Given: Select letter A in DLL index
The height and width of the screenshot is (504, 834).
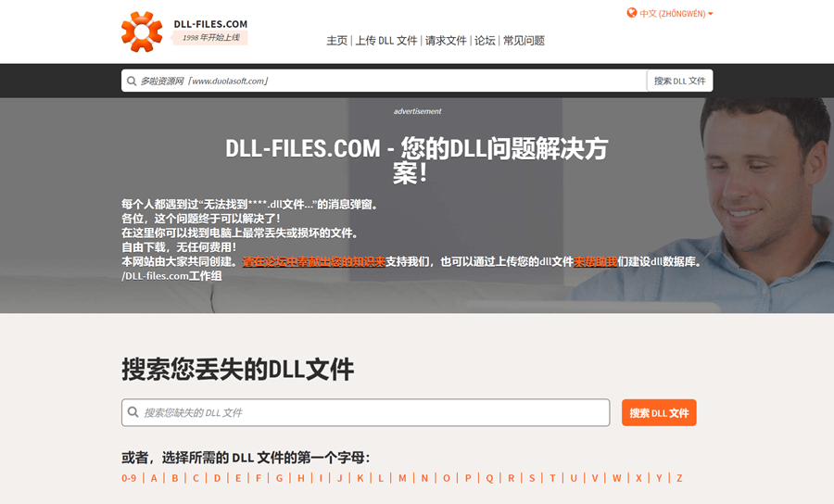Looking at the screenshot, I should 154,478.
